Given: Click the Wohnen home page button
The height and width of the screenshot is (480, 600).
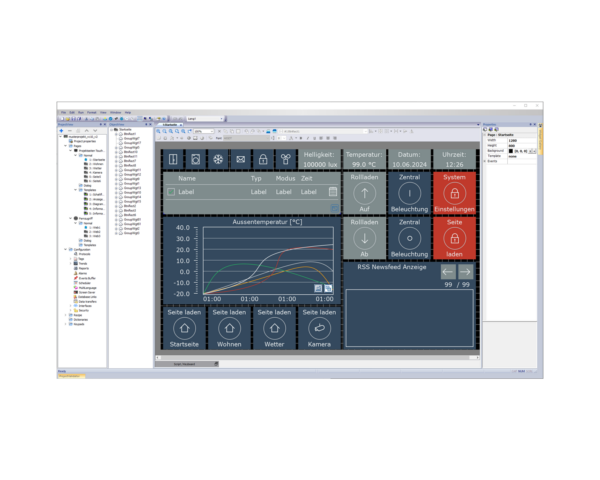Looking at the screenshot, I should click(229, 328).
